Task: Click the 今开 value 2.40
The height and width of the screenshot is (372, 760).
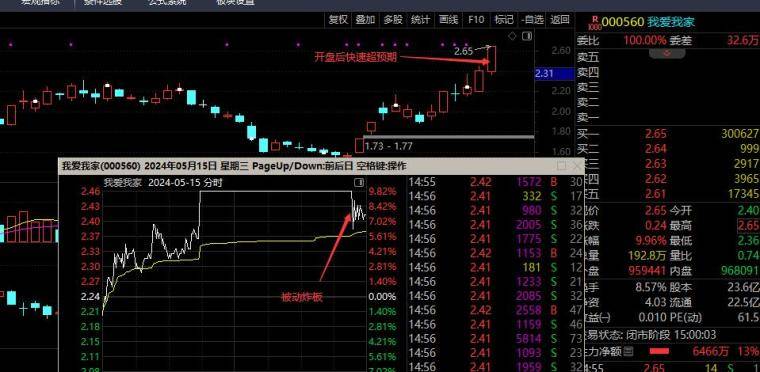Action: click(748, 211)
